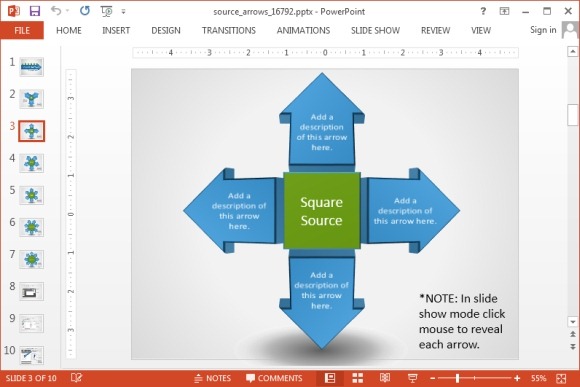Select the left arrow description text
The image size is (580, 387).
pos(239,211)
